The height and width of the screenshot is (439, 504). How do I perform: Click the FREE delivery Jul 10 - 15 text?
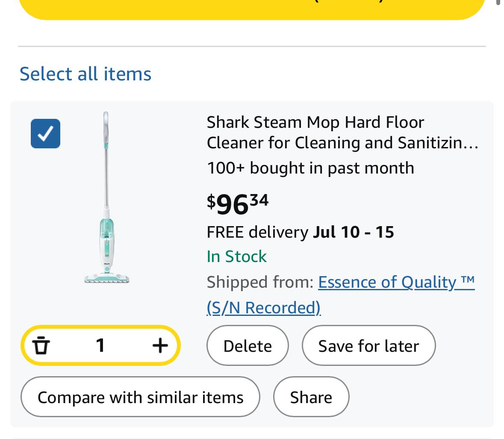(300, 232)
